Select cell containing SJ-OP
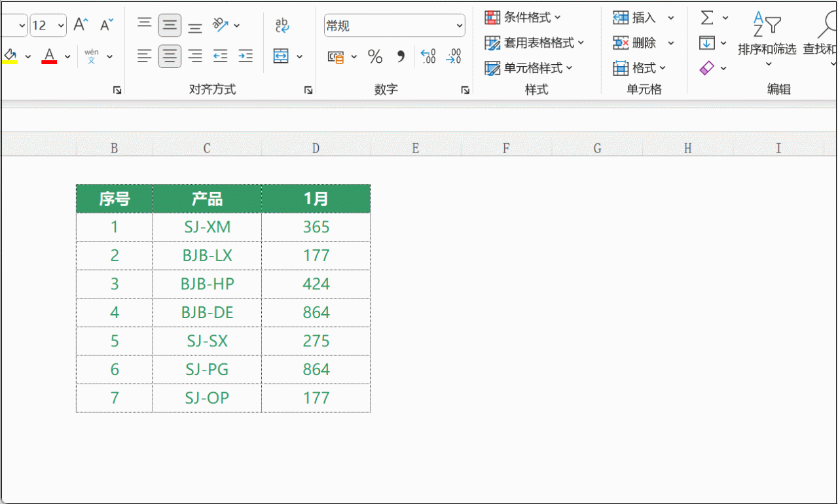 207,398
